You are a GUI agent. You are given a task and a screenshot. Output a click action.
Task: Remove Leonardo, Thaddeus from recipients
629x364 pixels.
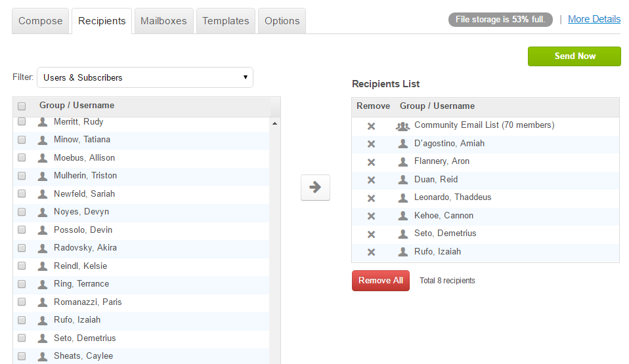[x=371, y=198]
